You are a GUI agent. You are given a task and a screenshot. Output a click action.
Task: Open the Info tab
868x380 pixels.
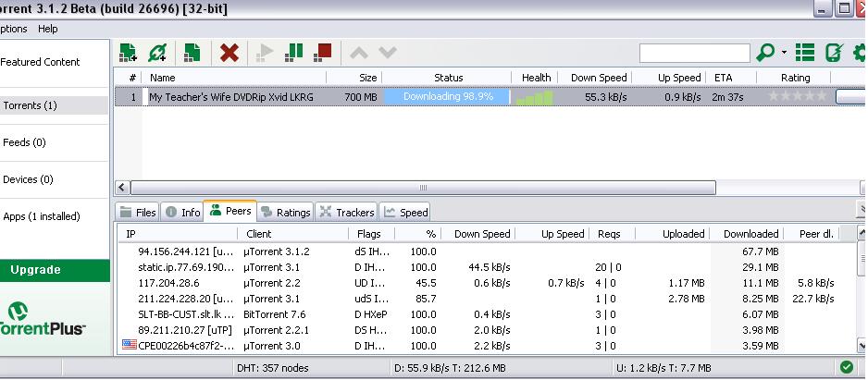[x=182, y=212]
